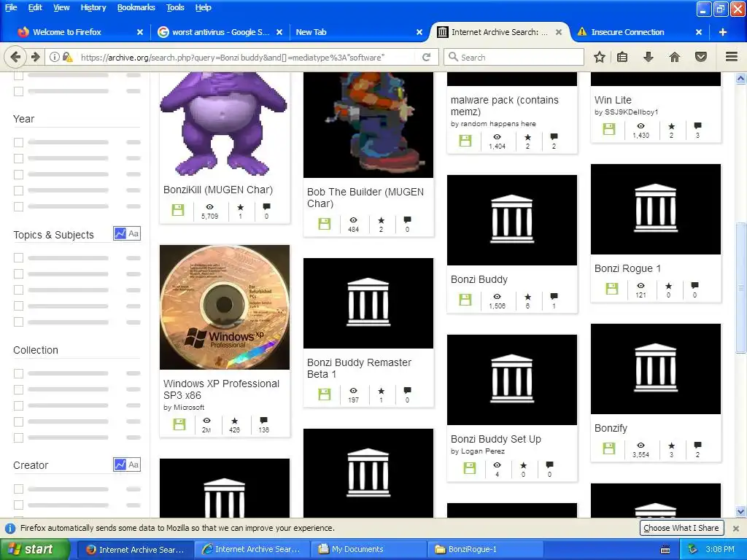747x560 pixels.
Task: Go to the Firefox home page icon
Action: [675, 57]
